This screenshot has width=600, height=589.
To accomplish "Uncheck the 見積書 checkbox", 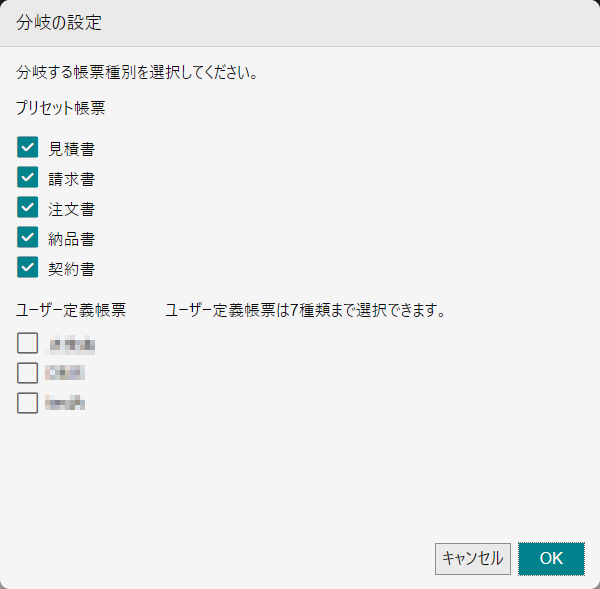I will point(28,147).
